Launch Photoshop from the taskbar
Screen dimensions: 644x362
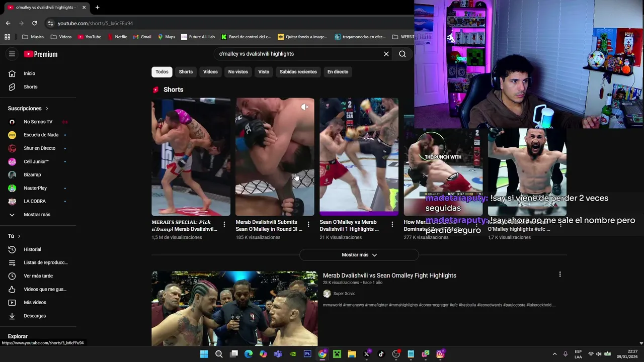[x=307, y=354]
